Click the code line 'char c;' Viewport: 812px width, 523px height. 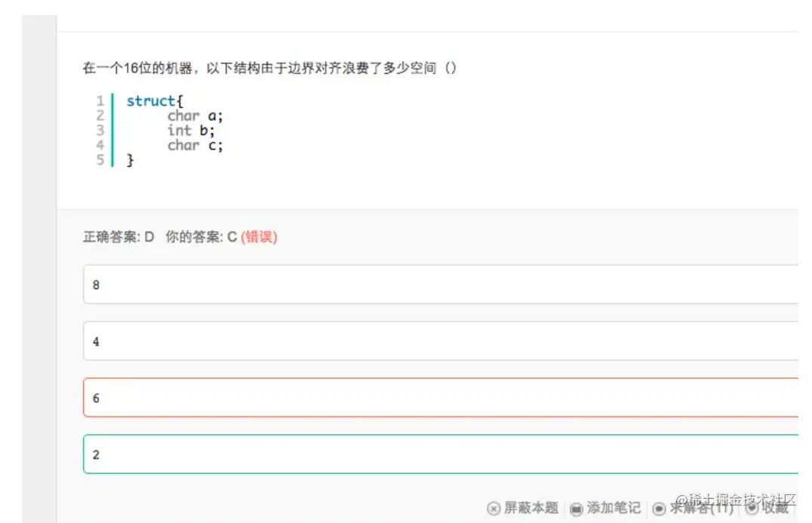pyautogui.click(x=195, y=145)
